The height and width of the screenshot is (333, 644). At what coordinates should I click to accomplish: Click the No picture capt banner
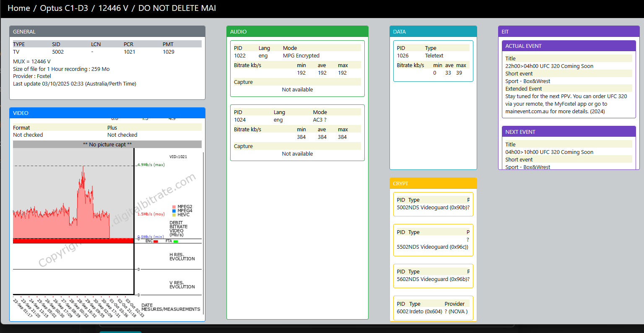click(x=107, y=144)
